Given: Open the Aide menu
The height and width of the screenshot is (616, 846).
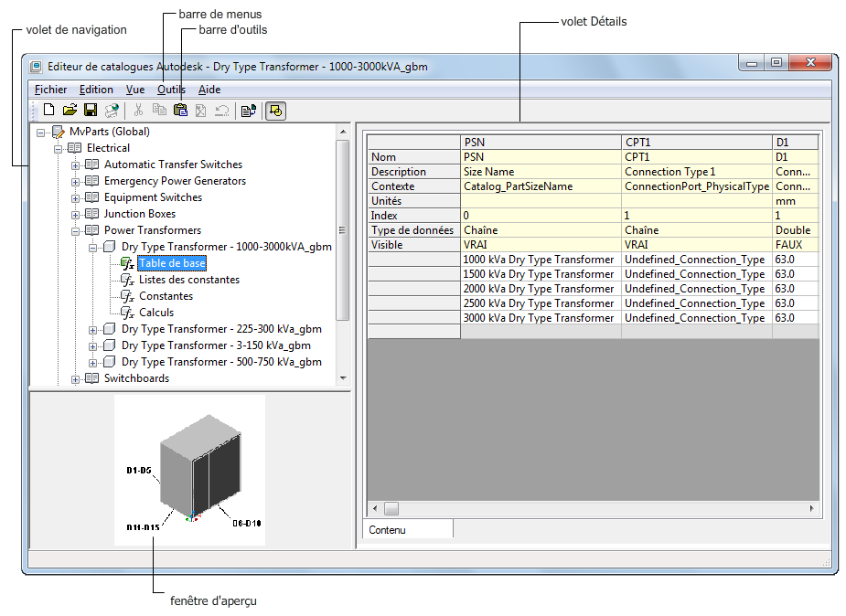Looking at the screenshot, I should (x=209, y=90).
